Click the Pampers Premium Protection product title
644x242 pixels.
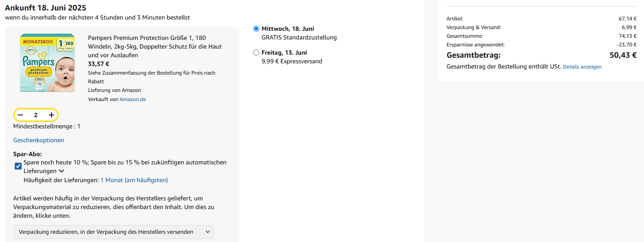pyautogui.click(x=155, y=46)
